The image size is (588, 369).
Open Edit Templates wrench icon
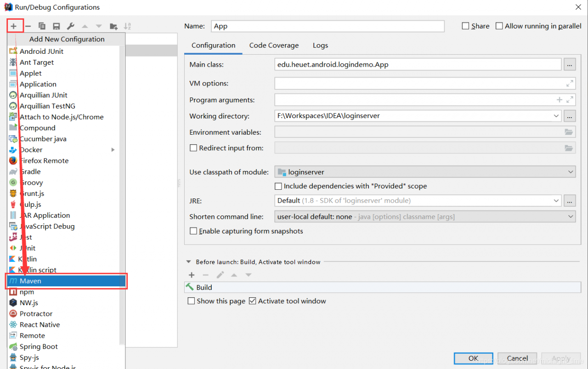click(70, 26)
